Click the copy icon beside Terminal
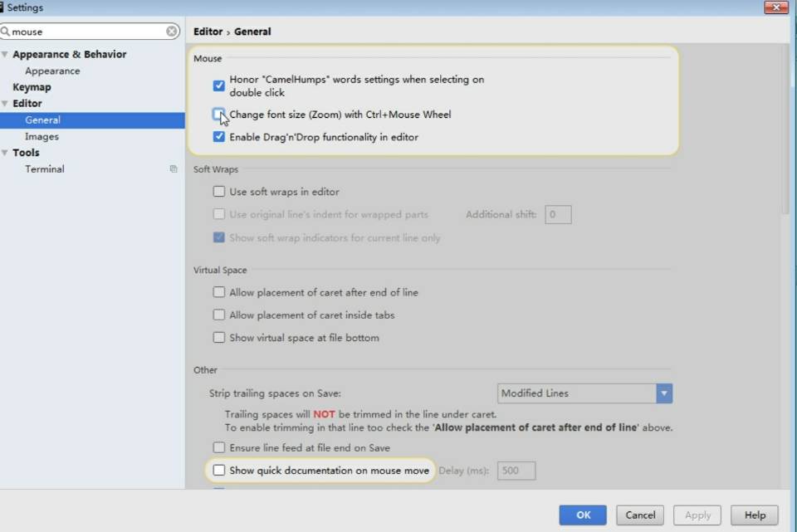This screenshot has width=797, height=532. (174, 168)
